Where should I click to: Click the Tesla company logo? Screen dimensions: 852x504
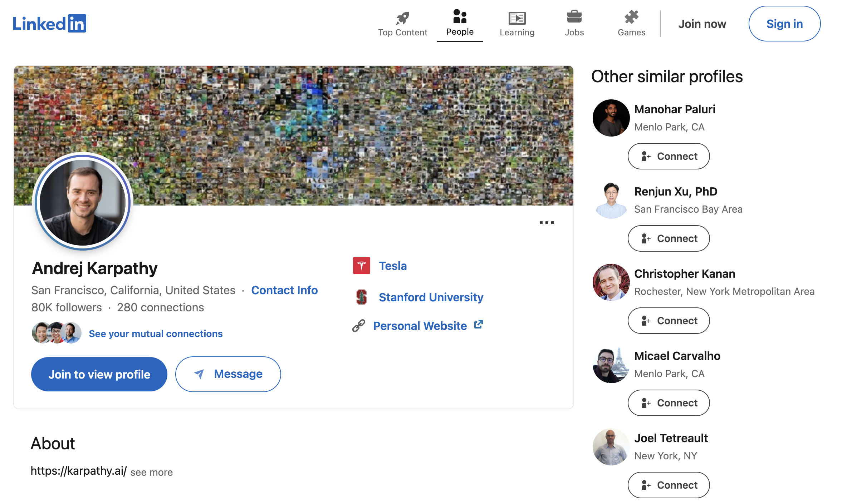coord(361,266)
